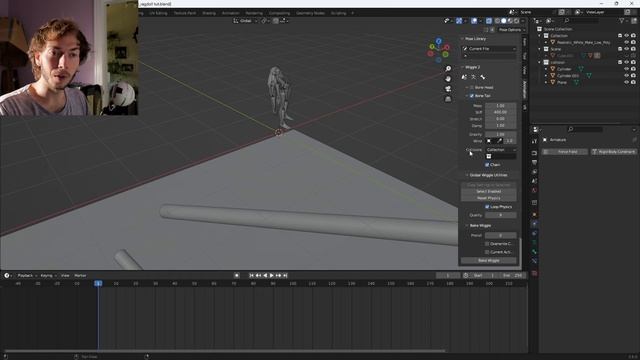
Task: Click the Select Enabled button
Action: point(489,191)
